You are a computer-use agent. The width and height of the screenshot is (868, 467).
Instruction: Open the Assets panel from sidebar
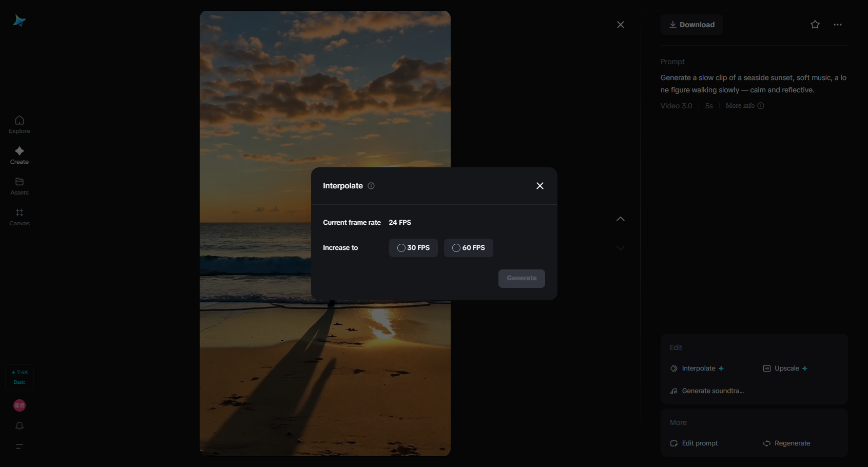tap(19, 186)
